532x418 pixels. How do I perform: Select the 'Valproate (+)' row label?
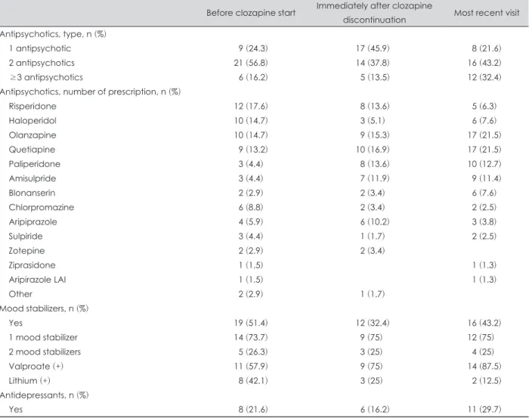[x=36, y=367]
